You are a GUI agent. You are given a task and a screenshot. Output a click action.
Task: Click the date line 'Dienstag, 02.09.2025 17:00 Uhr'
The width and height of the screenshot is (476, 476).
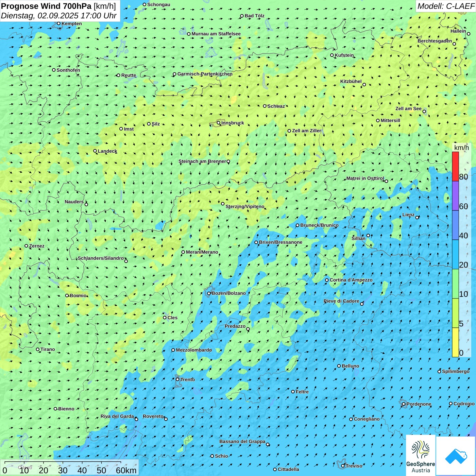pos(59,16)
